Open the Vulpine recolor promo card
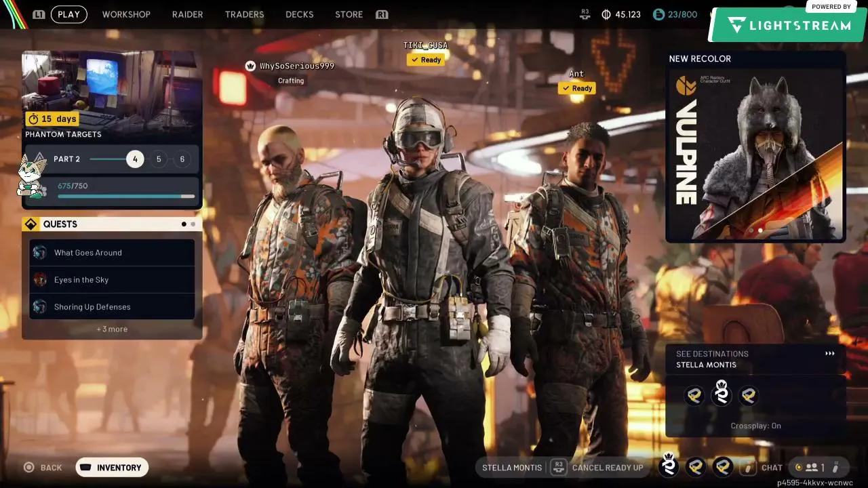The image size is (868, 488). click(x=755, y=155)
